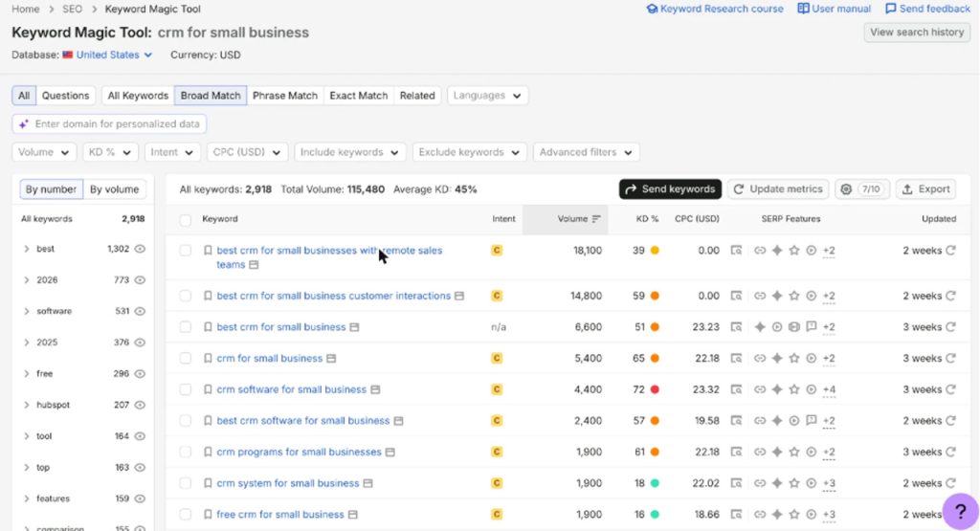Screen dimensions: 980x531
Task: Open the Include keywords dropdown
Action: tap(349, 152)
